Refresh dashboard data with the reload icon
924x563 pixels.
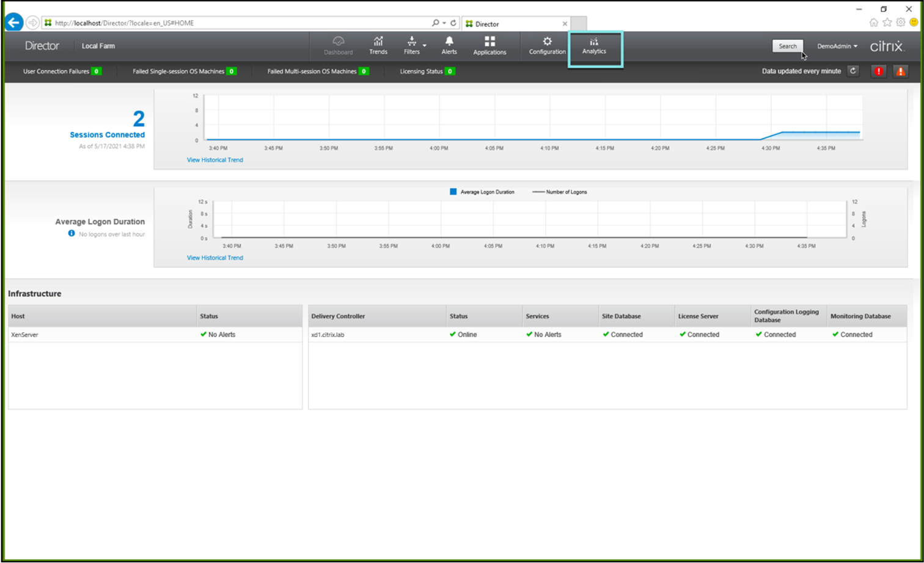(853, 71)
